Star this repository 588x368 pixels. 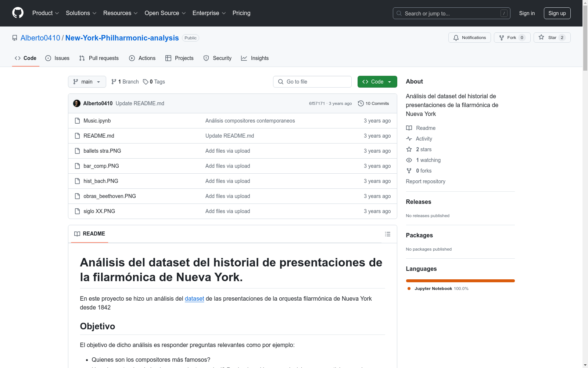click(552, 38)
